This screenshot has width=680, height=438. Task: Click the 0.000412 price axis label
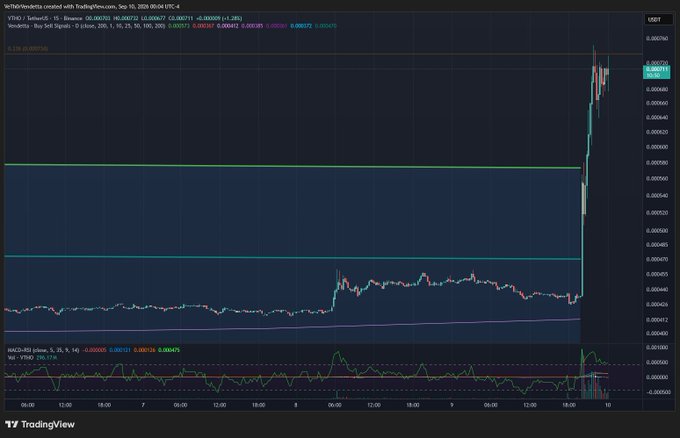pos(657,320)
